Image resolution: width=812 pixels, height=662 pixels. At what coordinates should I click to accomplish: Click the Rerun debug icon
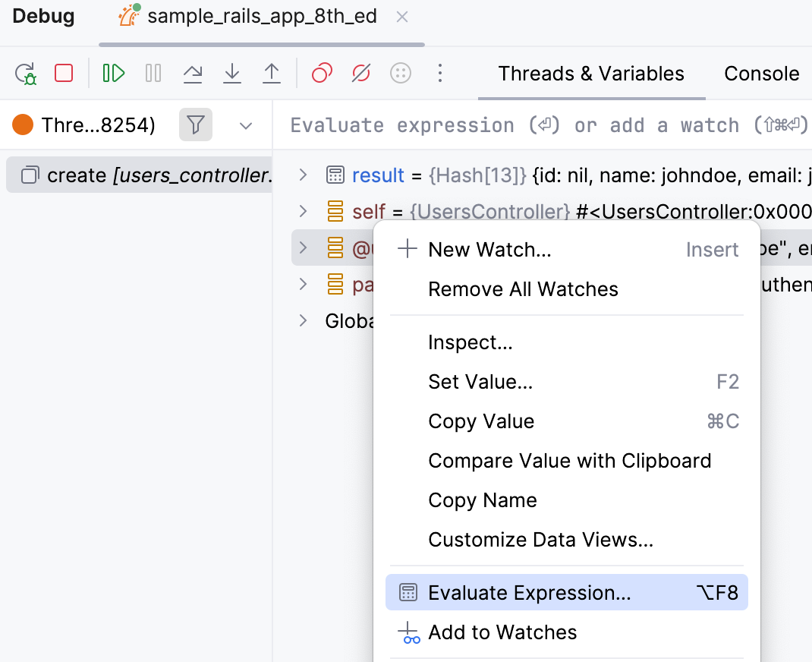point(26,74)
